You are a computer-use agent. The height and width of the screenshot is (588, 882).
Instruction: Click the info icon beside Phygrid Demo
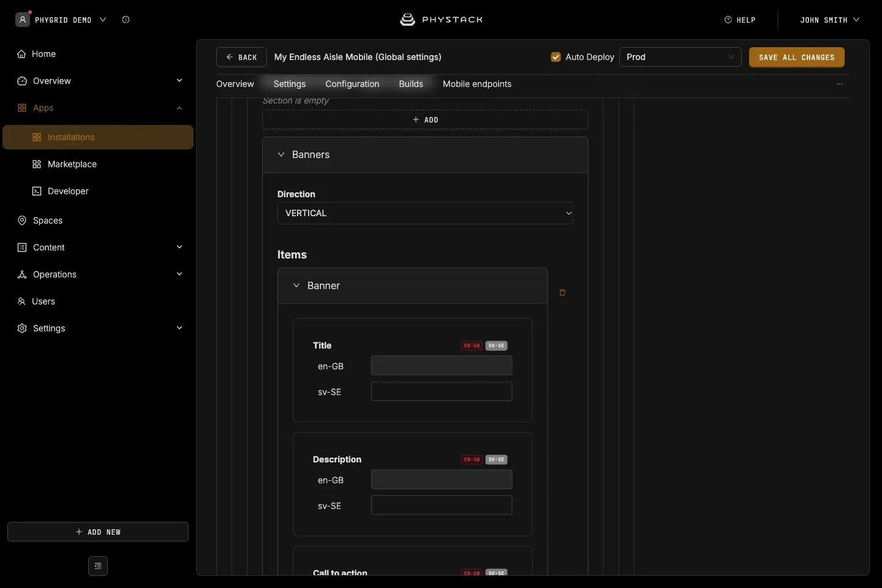126,20
